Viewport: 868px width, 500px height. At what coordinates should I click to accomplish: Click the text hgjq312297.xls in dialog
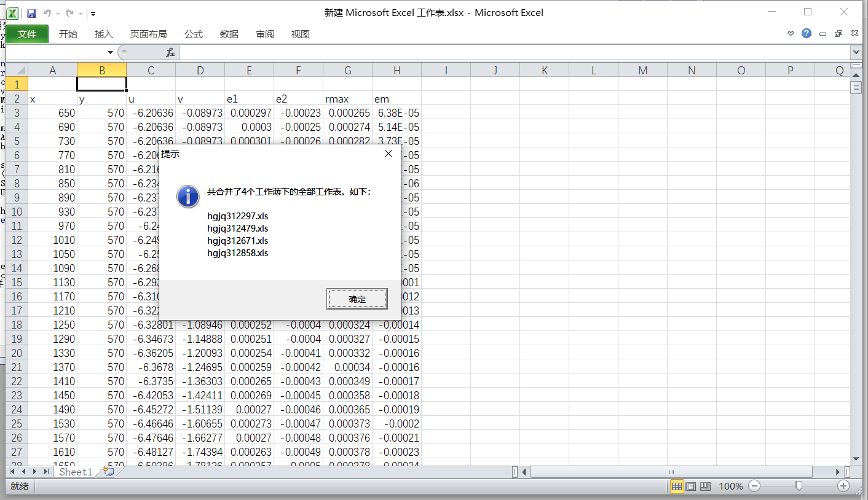pyautogui.click(x=238, y=216)
